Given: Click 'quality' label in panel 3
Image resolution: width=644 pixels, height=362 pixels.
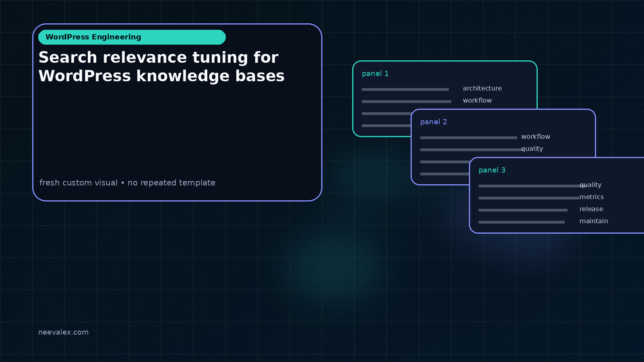Looking at the screenshot, I should [590, 185].
